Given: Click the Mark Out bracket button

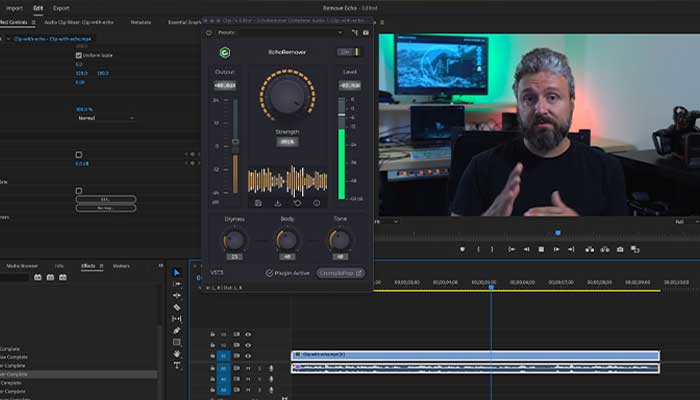Looking at the screenshot, I should pos(492,249).
